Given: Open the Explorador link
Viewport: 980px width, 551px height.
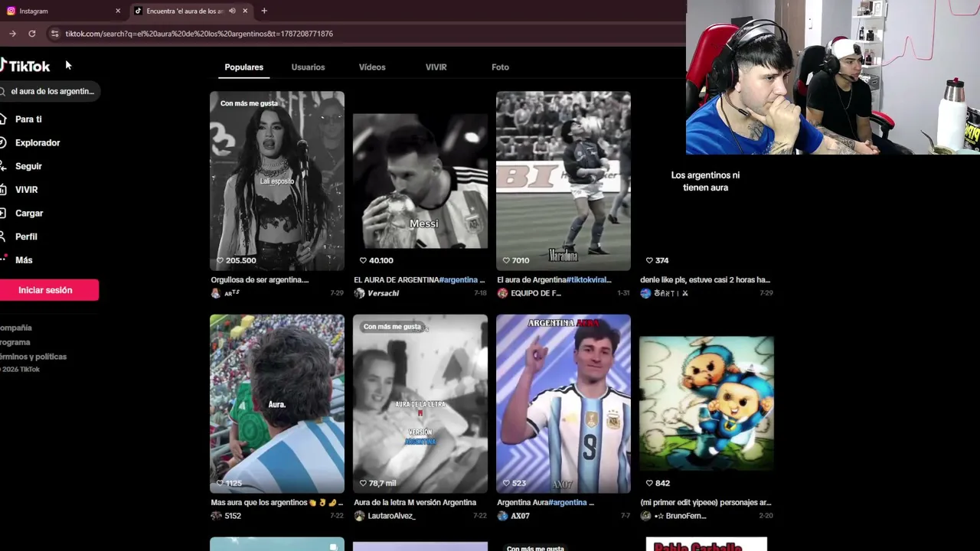Looking at the screenshot, I should click(x=38, y=142).
